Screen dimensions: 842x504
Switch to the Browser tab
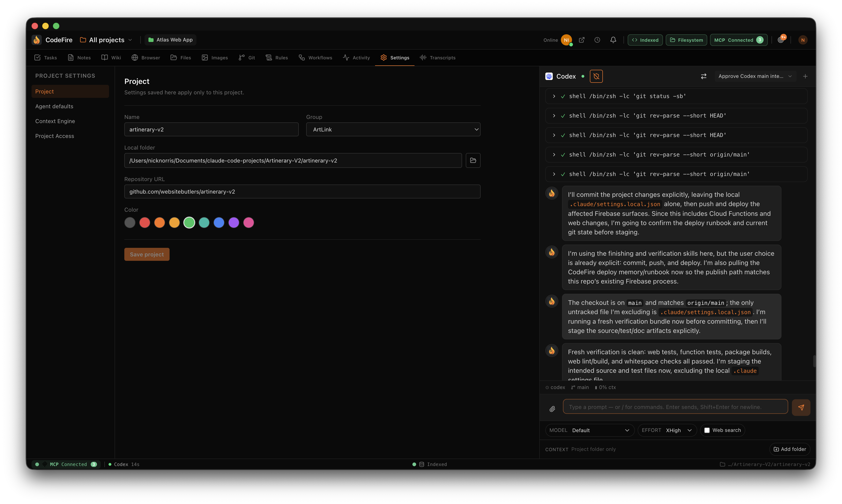tap(146, 58)
